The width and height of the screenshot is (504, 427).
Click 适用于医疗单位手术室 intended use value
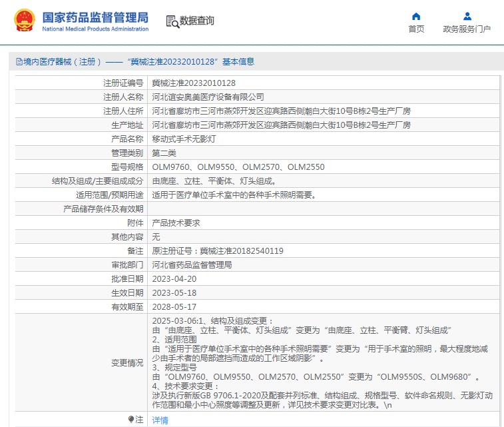(234, 195)
